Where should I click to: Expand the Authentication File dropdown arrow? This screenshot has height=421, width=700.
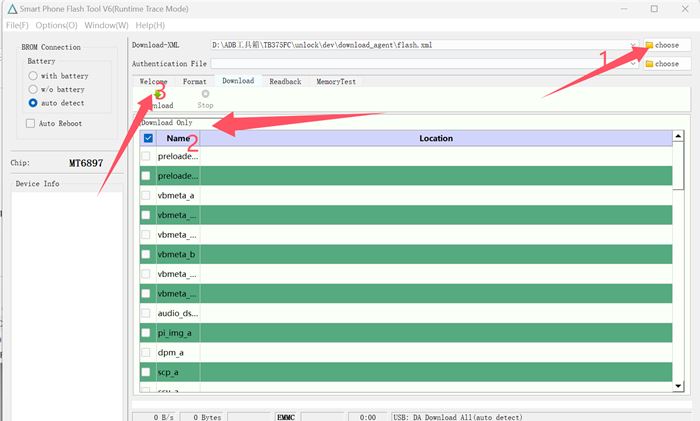coord(633,64)
